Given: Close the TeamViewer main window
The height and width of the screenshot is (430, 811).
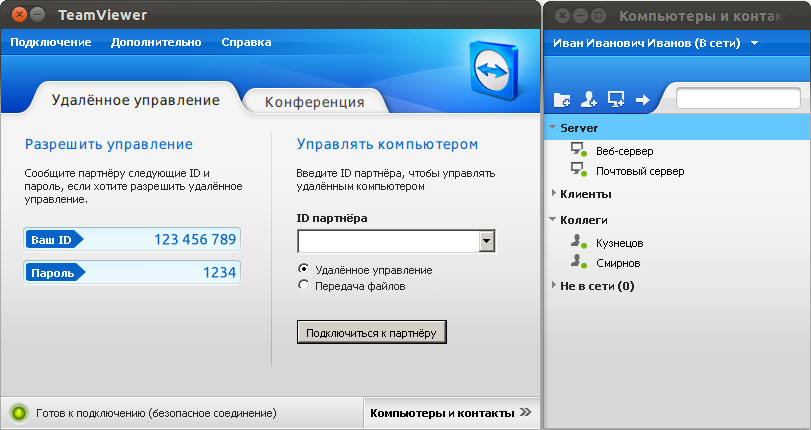Looking at the screenshot, I should click(x=19, y=15).
